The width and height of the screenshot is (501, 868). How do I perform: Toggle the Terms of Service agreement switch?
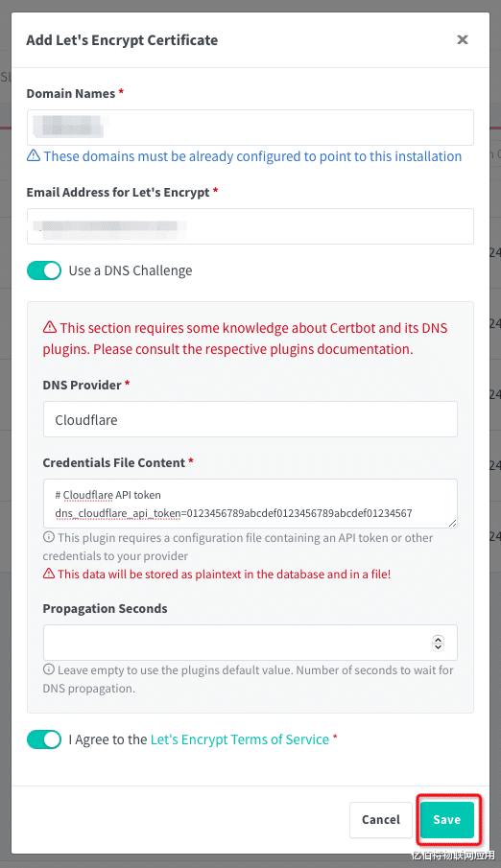tap(44, 739)
